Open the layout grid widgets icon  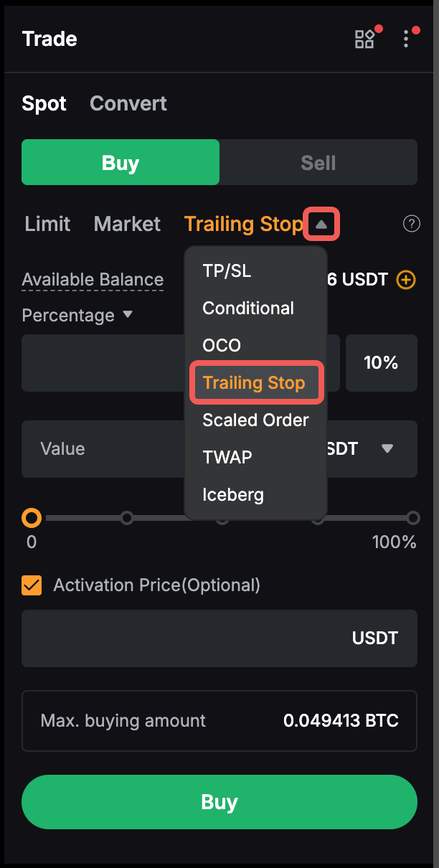[364, 39]
